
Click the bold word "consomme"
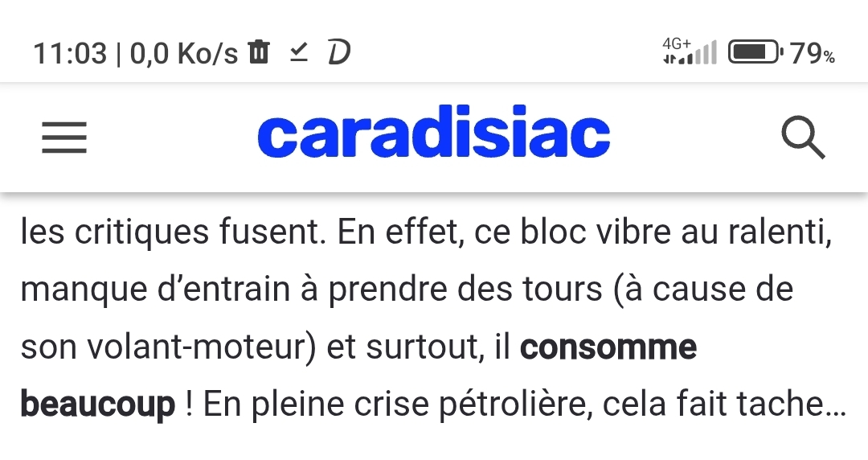pos(608,347)
